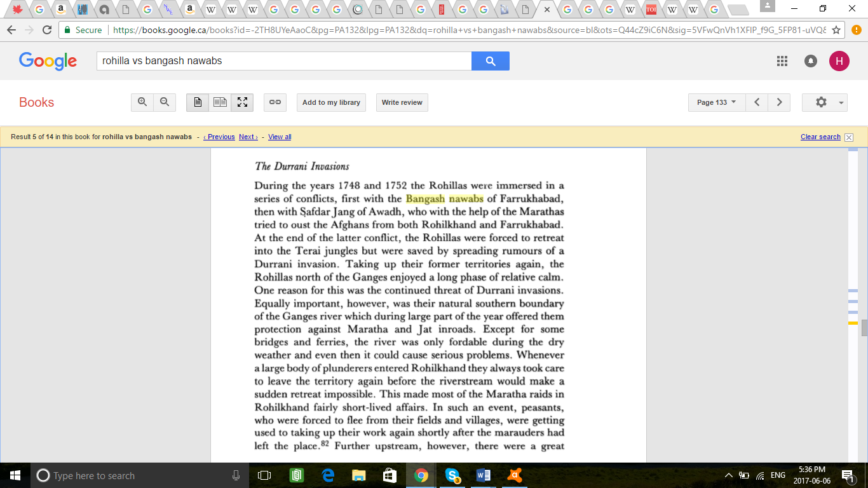Click the Google logo
Viewport: 868px width, 488px height.
click(48, 61)
